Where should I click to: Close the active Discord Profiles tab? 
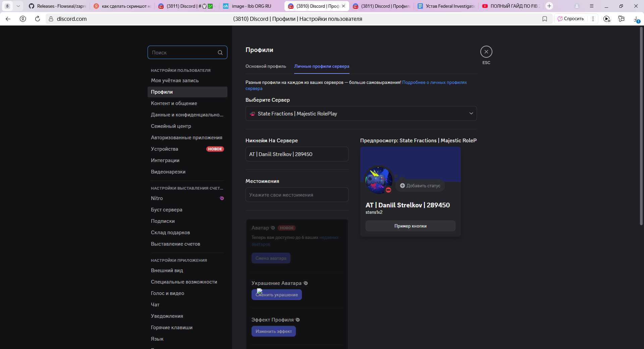coord(343,6)
